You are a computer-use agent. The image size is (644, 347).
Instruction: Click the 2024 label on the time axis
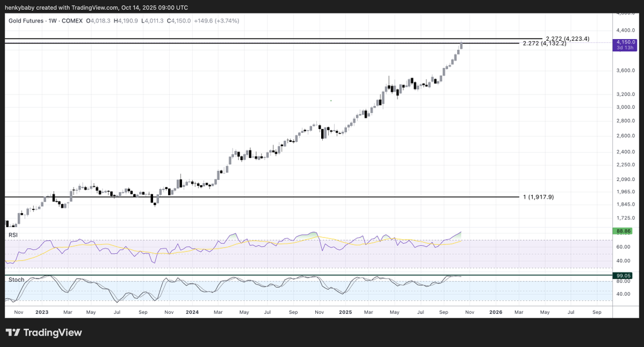pyautogui.click(x=192, y=312)
